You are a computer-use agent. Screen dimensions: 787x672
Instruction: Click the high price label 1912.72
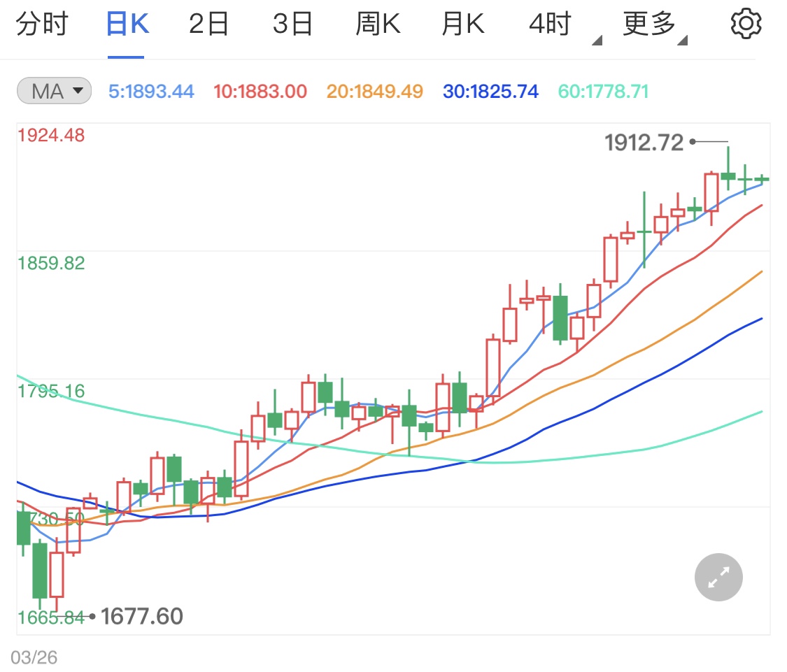tap(644, 143)
